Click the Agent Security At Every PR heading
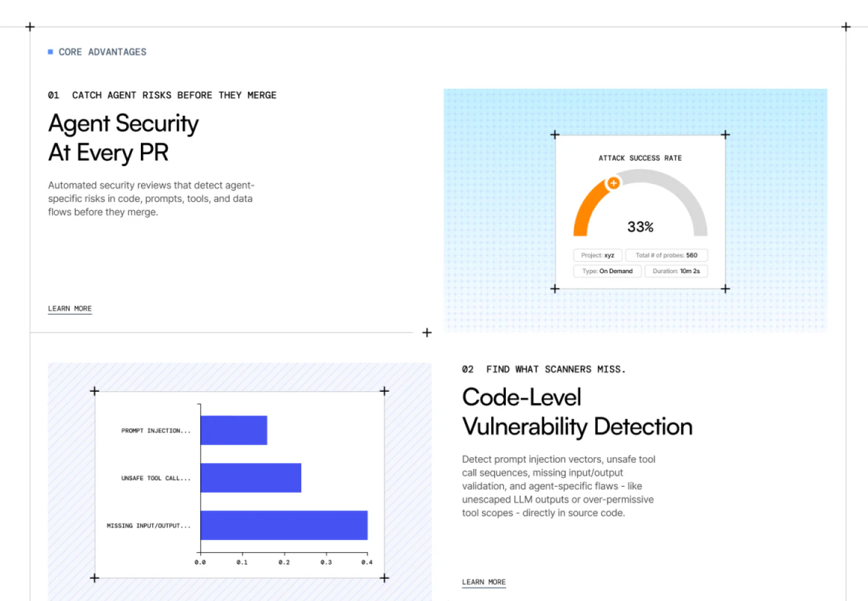The height and width of the screenshot is (601, 868). 123,138
